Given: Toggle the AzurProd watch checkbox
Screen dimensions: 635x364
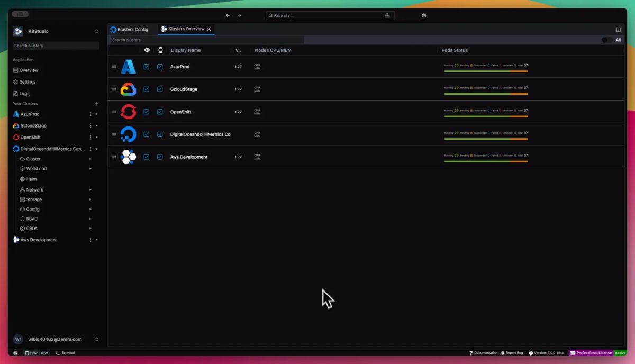Looking at the screenshot, I should coord(160,67).
